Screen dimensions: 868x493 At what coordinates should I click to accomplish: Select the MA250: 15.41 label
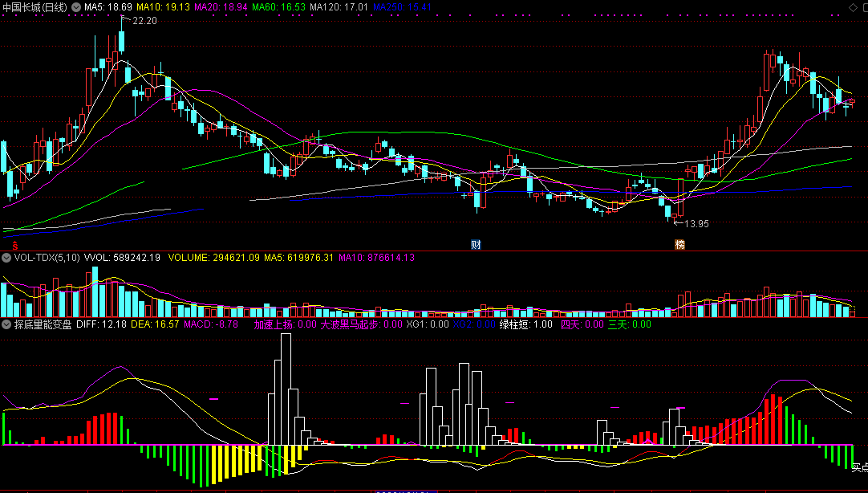403,7
